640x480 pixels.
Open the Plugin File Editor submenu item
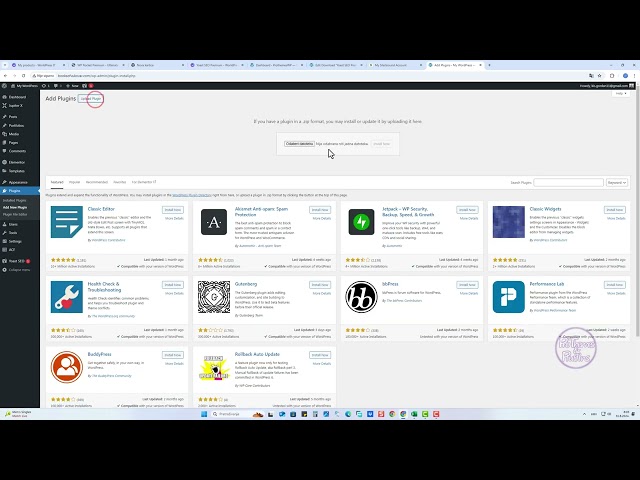pos(15,214)
